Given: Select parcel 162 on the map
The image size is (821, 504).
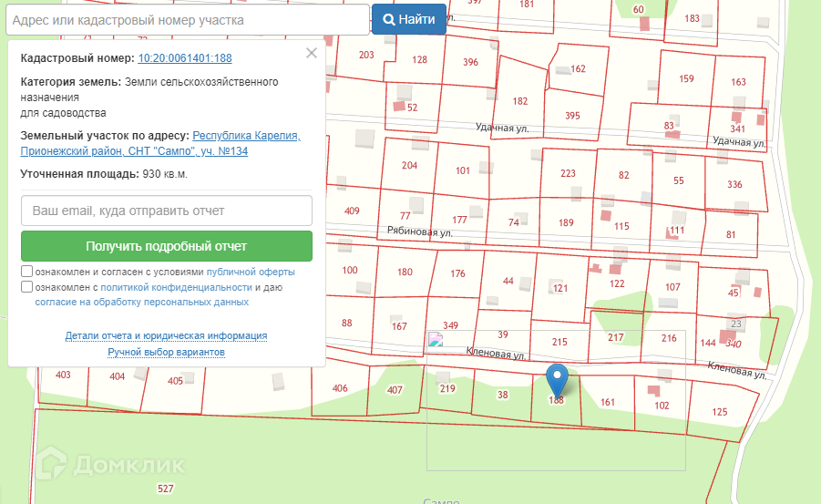Looking at the screenshot, I should pyautogui.click(x=578, y=68).
